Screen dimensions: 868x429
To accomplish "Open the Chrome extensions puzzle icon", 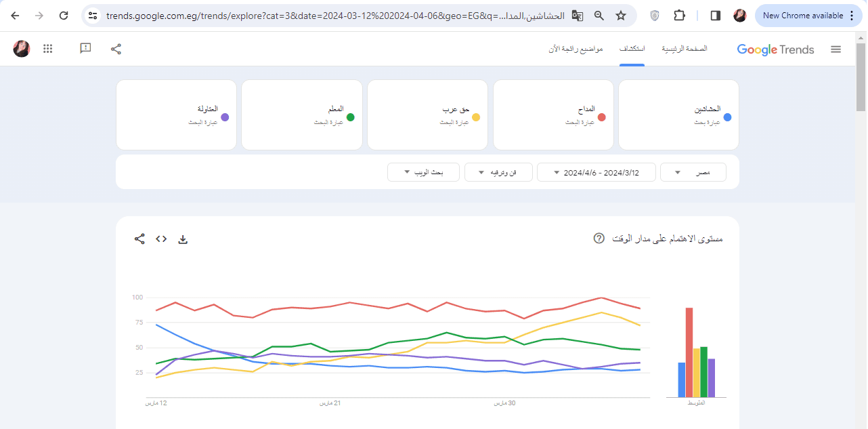I will click(679, 16).
